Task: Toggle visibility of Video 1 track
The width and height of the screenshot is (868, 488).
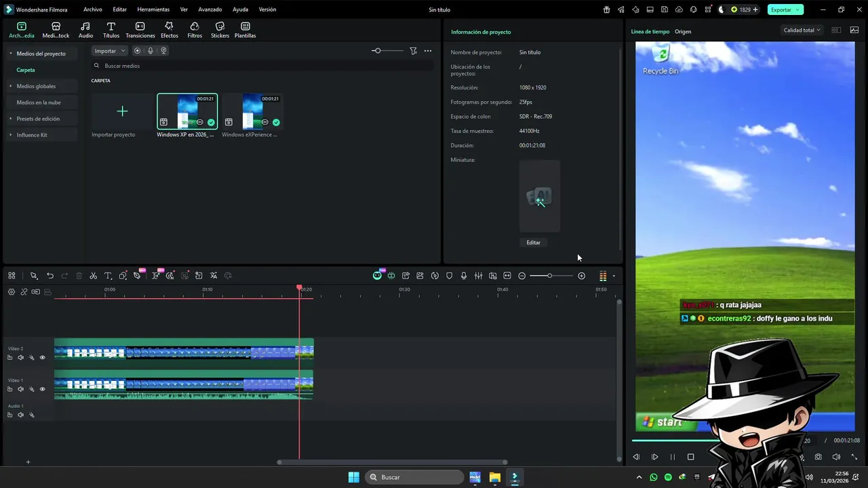Action: tap(42, 389)
